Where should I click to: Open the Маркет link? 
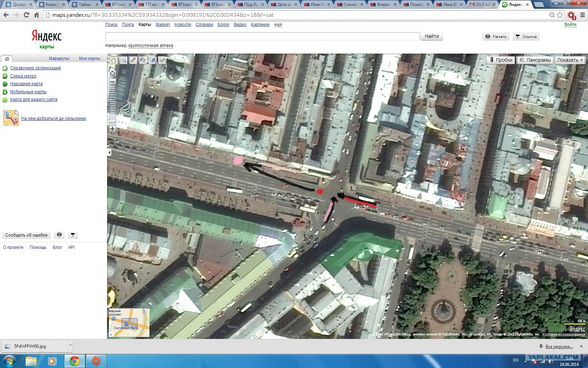coord(162,25)
